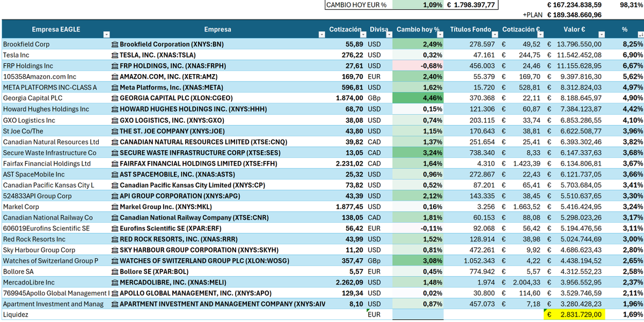The image size is (644, 322).
Task: Click stock icon for HOWARD HUGHES HOLDINGS INC.
Action: click(x=115, y=109)
